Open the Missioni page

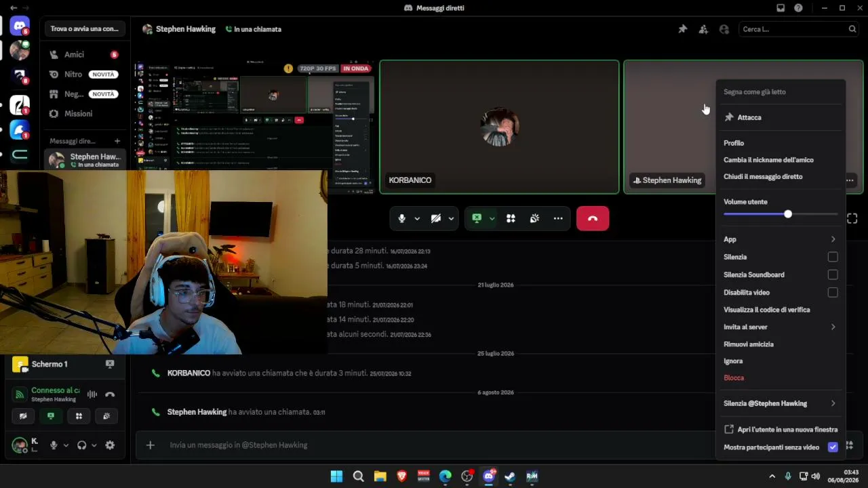coord(84,113)
